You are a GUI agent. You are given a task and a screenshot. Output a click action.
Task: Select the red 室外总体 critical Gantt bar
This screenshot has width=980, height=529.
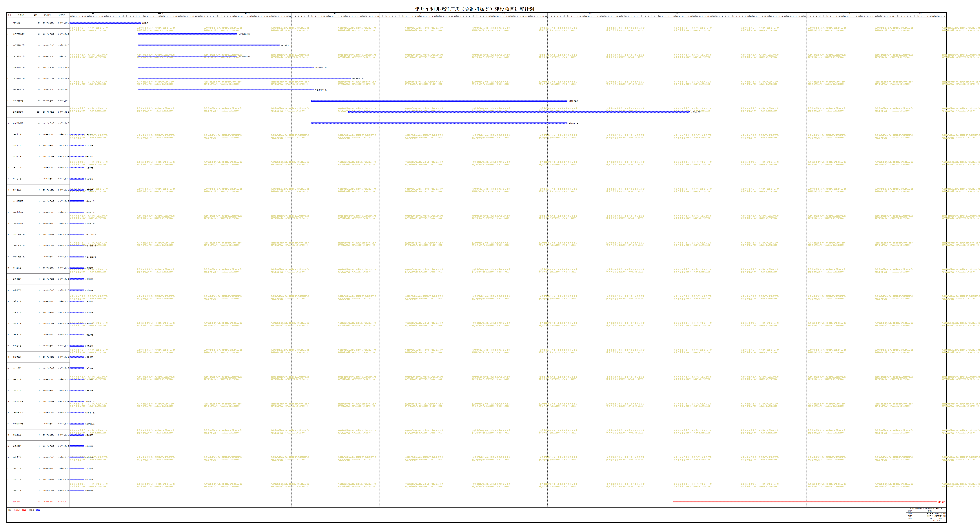[x=805, y=502]
